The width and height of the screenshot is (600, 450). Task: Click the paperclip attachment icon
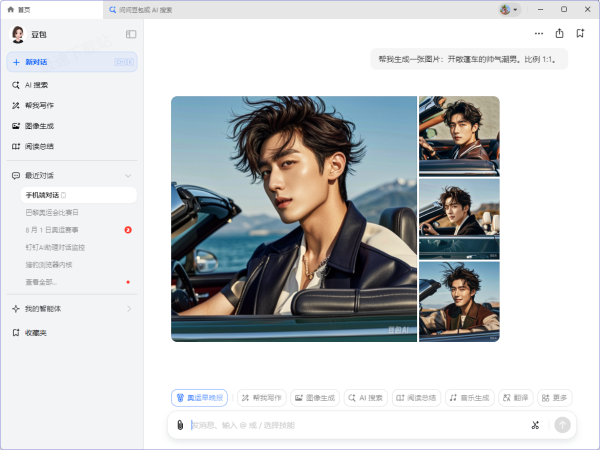tap(180, 425)
